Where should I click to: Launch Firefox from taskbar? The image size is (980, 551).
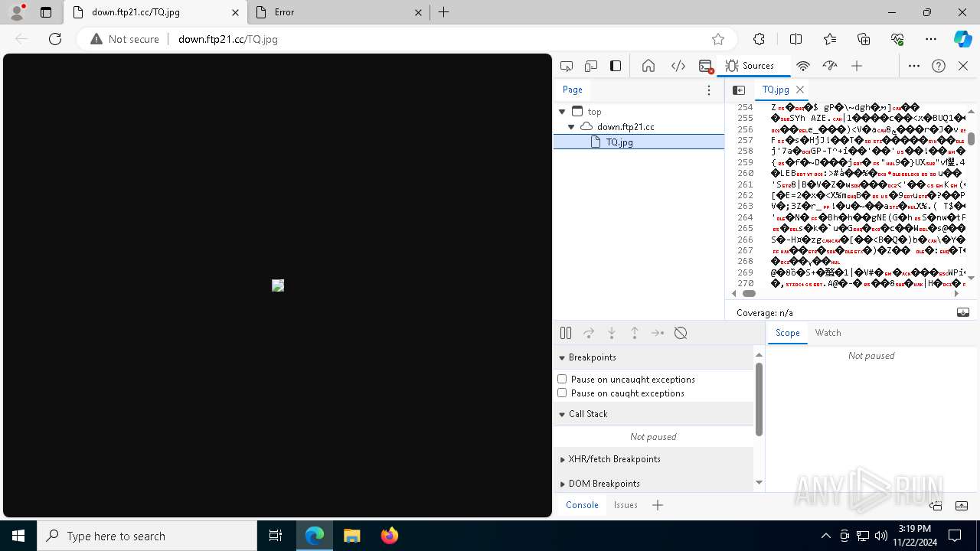[x=390, y=536]
